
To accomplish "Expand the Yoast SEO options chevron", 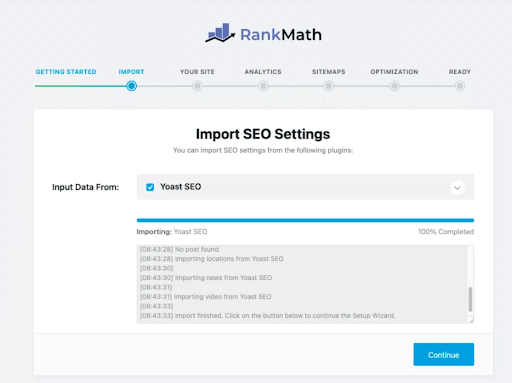I will tap(457, 188).
